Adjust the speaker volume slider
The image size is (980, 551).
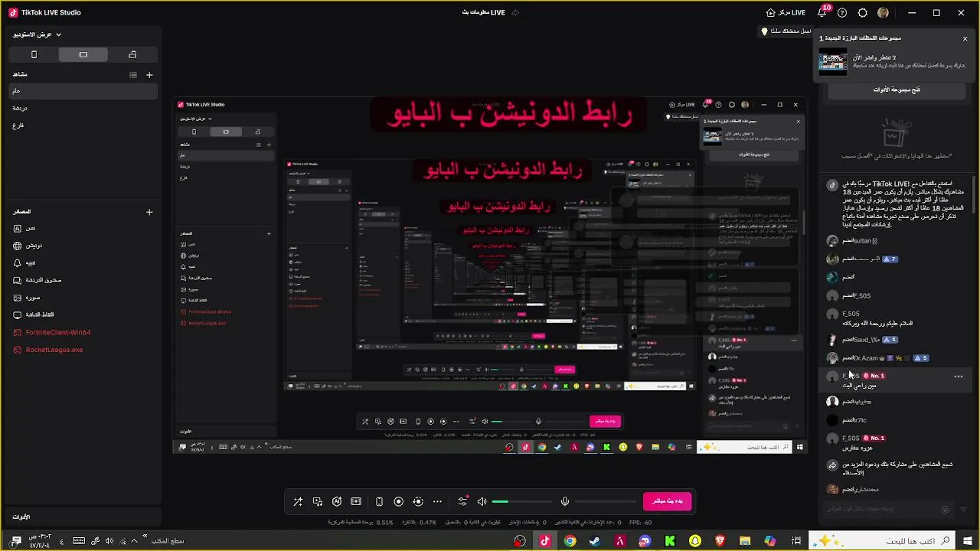[x=521, y=501]
